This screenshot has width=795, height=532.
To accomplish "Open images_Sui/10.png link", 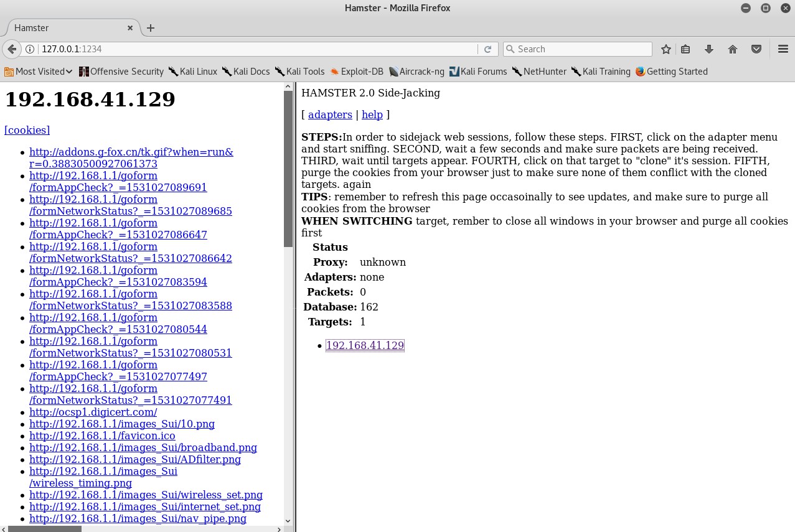I will [122, 424].
